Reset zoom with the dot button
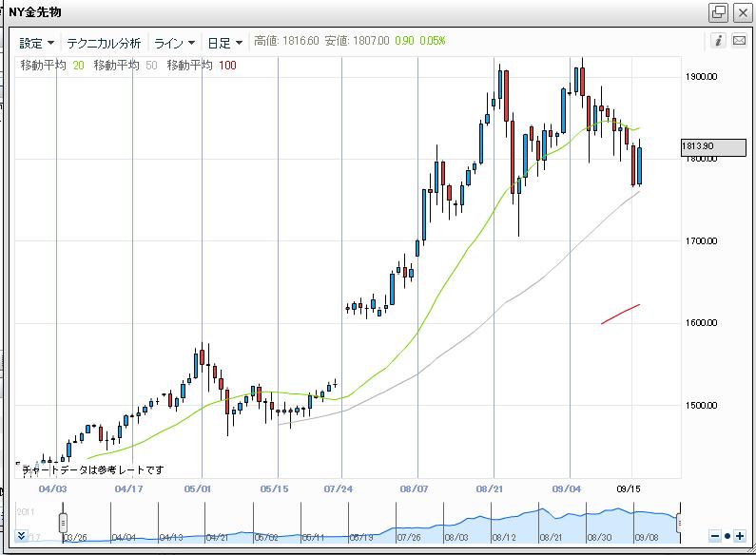The height and width of the screenshot is (555, 756). point(727,536)
